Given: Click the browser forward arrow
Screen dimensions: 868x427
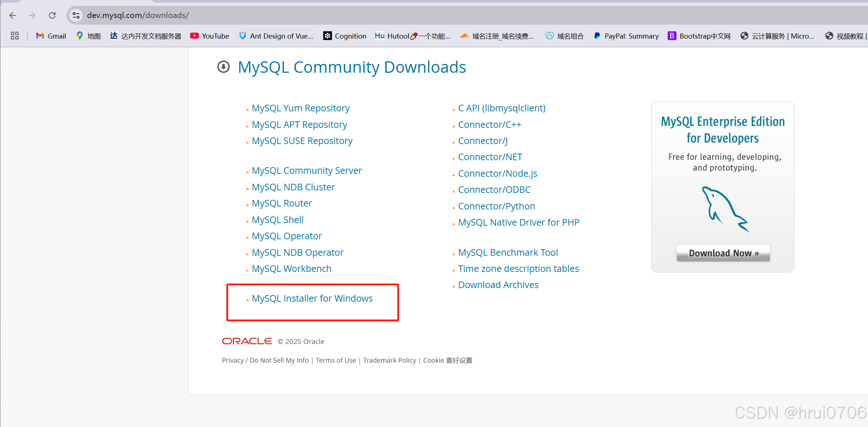Looking at the screenshot, I should pos(32,15).
